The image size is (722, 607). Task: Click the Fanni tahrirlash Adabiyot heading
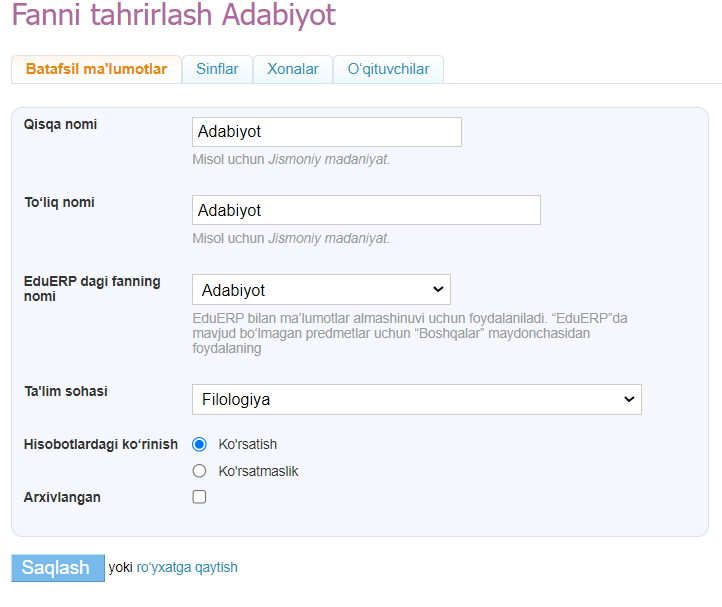click(174, 17)
